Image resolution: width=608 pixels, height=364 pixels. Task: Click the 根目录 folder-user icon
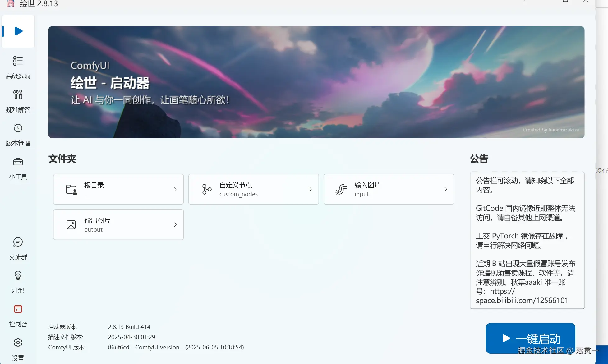tap(71, 189)
